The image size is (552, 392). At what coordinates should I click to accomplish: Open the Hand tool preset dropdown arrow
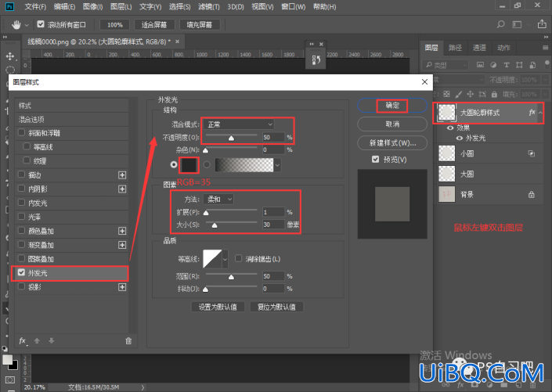[x=27, y=25]
